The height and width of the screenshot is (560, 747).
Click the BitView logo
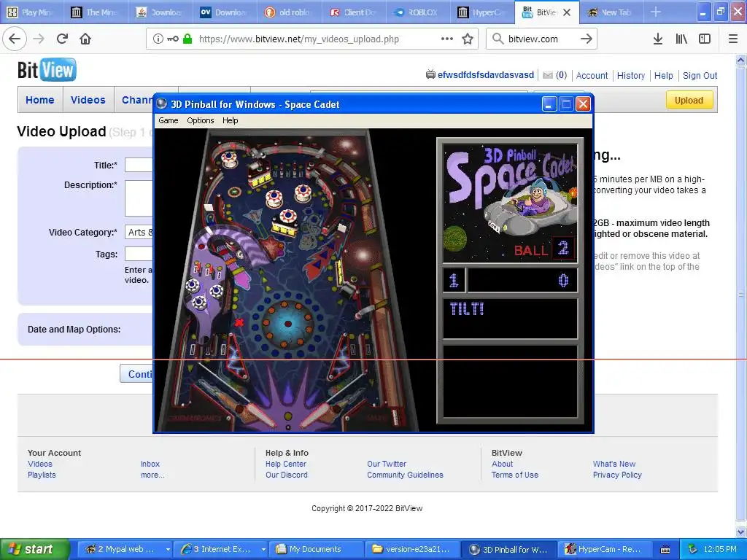(x=47, y=70)
